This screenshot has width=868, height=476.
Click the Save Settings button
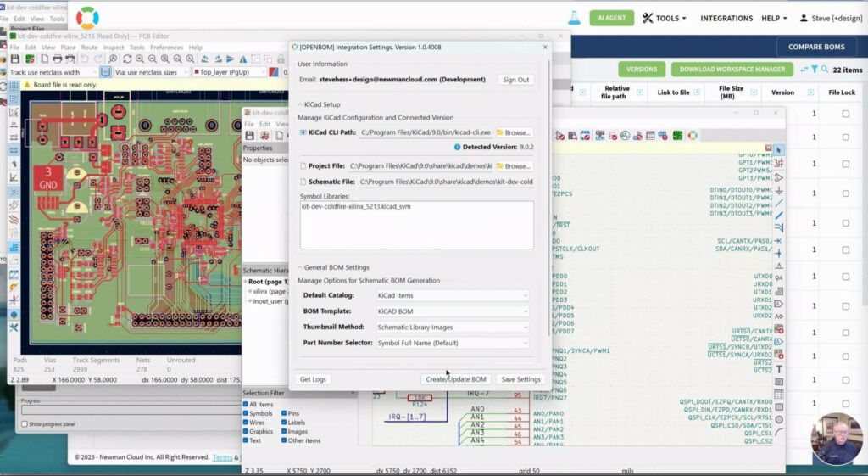pyautogui.click(x=520, y=379)
